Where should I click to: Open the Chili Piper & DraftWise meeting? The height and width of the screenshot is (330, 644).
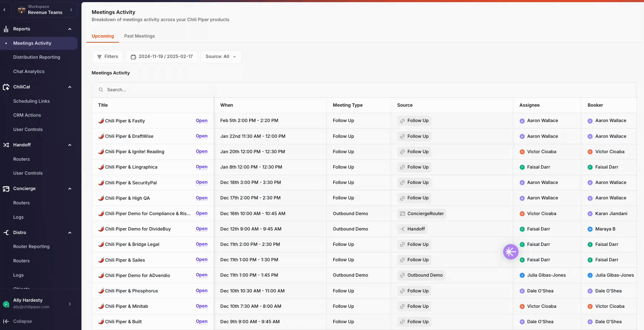tap(202, 136)
